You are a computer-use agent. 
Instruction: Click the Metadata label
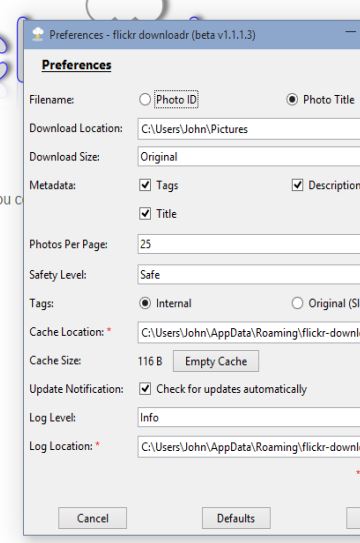coord(52,185)
